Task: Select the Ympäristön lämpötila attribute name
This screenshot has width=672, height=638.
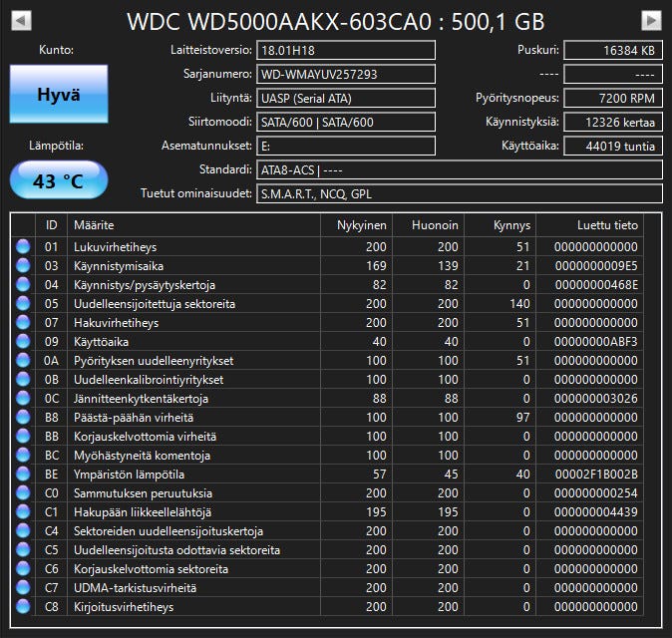Action: click(129, 475)
